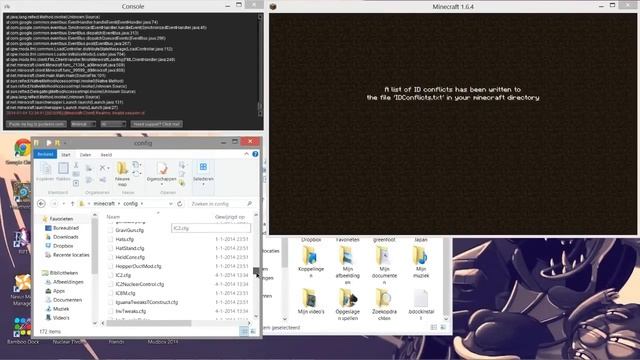Switch to the Beeld ribbon tab
This screenshot has width=640, height=360.
(106, 155)
